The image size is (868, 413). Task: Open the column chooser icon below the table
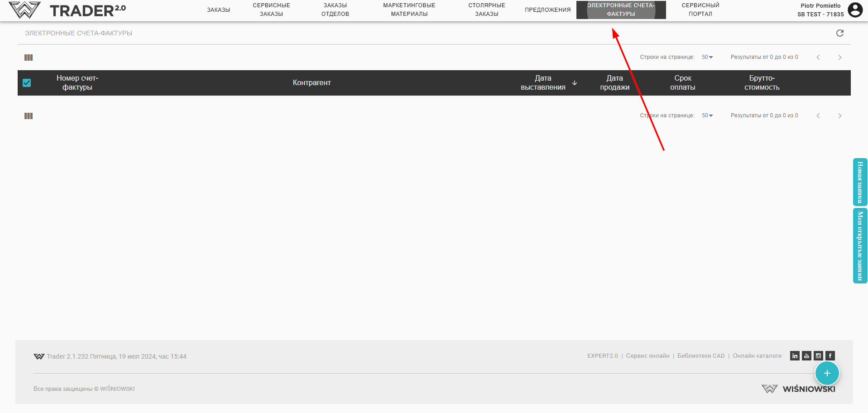click(x=29, y=116)
